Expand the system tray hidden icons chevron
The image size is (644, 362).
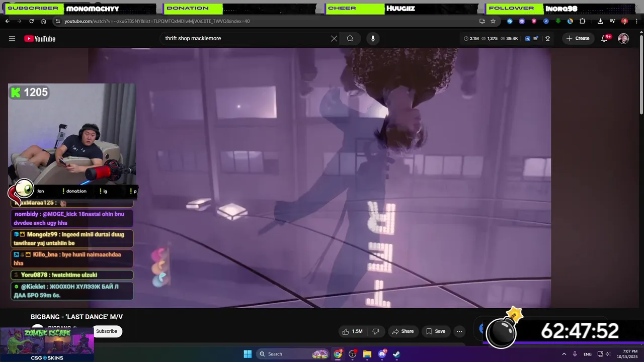pyautogui.click(x=564, y=354)
